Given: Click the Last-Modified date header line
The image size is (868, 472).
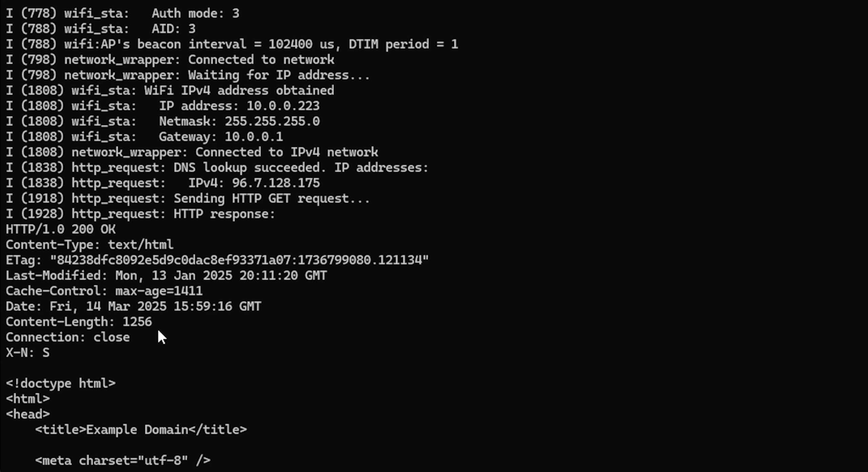Looking at the screenshot, I should 166,276.
